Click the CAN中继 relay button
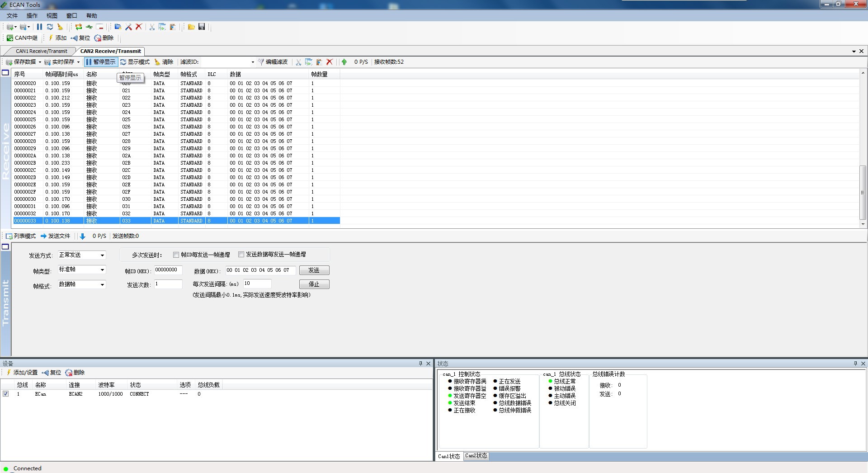The image size is (868, 473). (22, 38)
